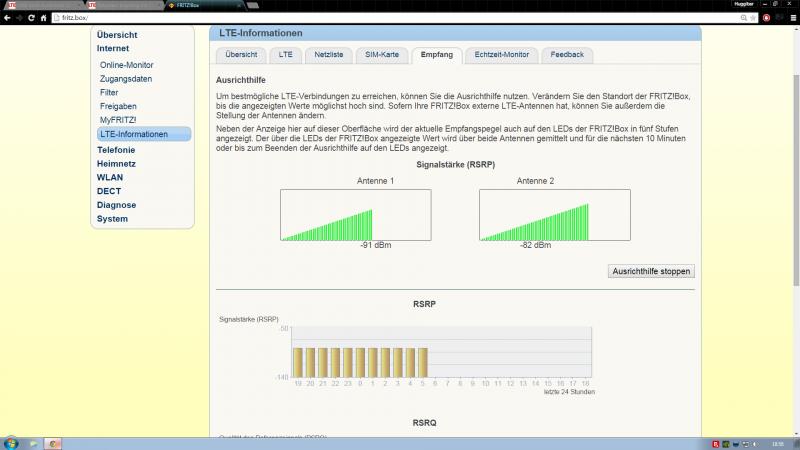Open the Windows Start button
The image size is (800, 450).
click(x=11, y=443)
